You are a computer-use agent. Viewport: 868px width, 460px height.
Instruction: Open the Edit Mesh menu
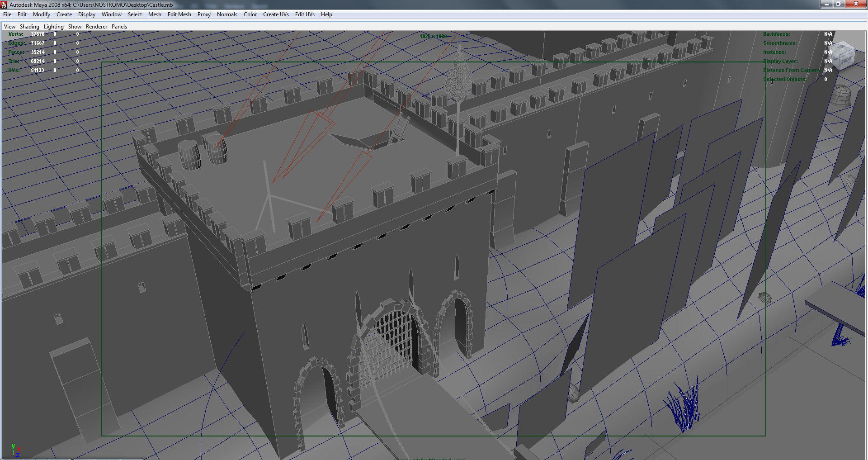pyautogui.click(x=179, y=14)
